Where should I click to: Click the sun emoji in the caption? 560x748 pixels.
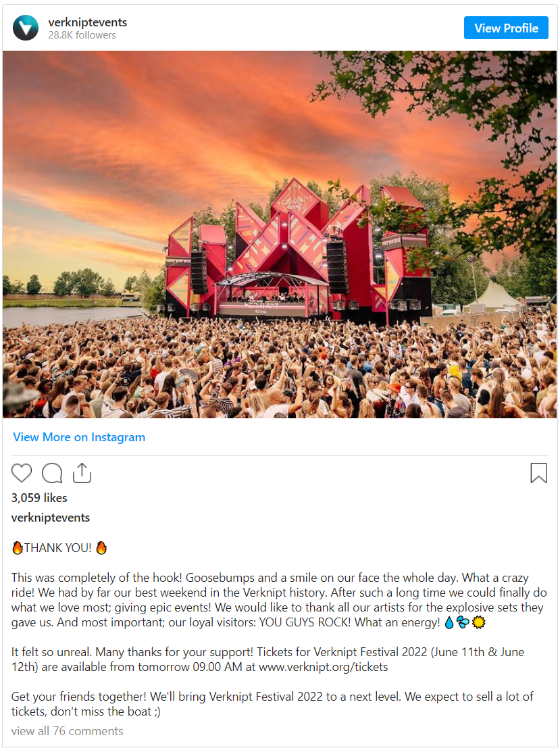pos(479,623)
